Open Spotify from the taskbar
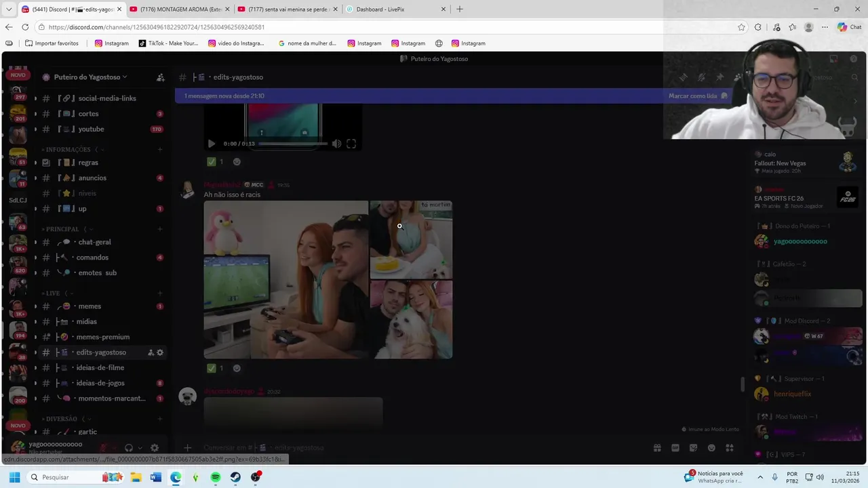The image size is (868, 488). pos(216,477)
